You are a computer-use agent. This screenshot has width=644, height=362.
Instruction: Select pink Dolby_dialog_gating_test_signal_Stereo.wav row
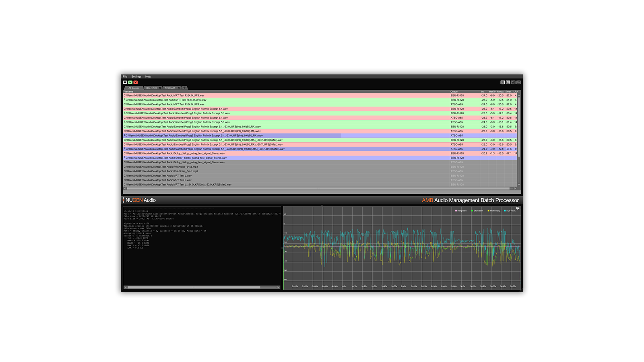[x=320, y=153]
